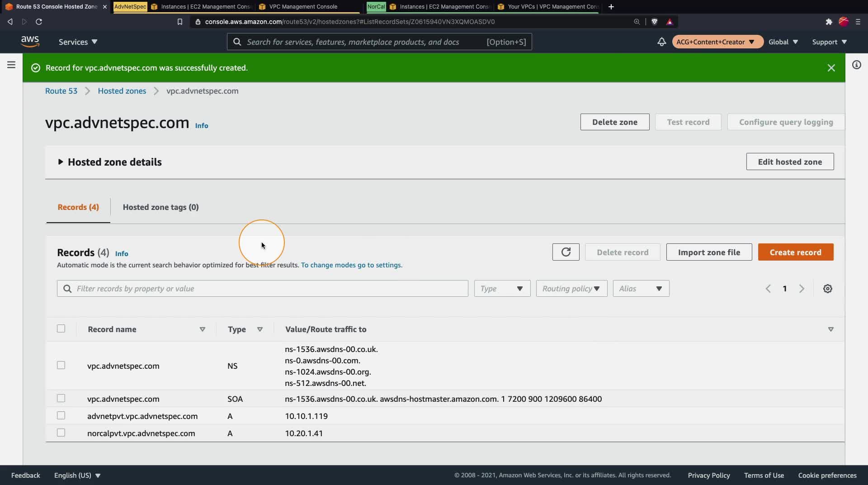Open the change modes settings link
Viewport: 868px width, 485px height.
pyautogui.click(x=351, y=265)
